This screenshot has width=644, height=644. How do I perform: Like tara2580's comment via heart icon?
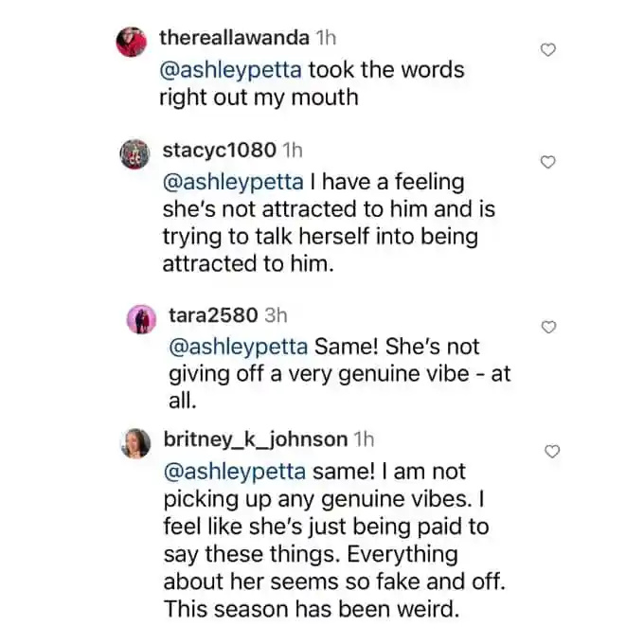(x=548, y=327)
